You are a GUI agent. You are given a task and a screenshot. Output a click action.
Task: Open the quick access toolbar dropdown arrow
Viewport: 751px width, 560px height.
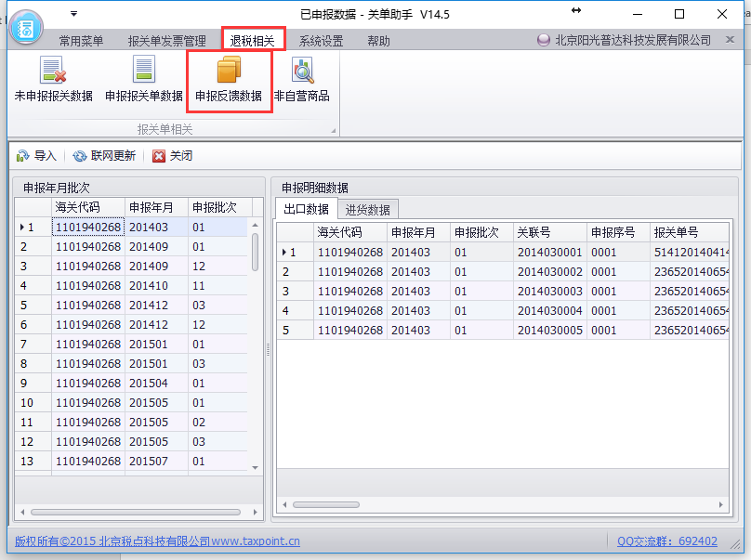point(73,14)
